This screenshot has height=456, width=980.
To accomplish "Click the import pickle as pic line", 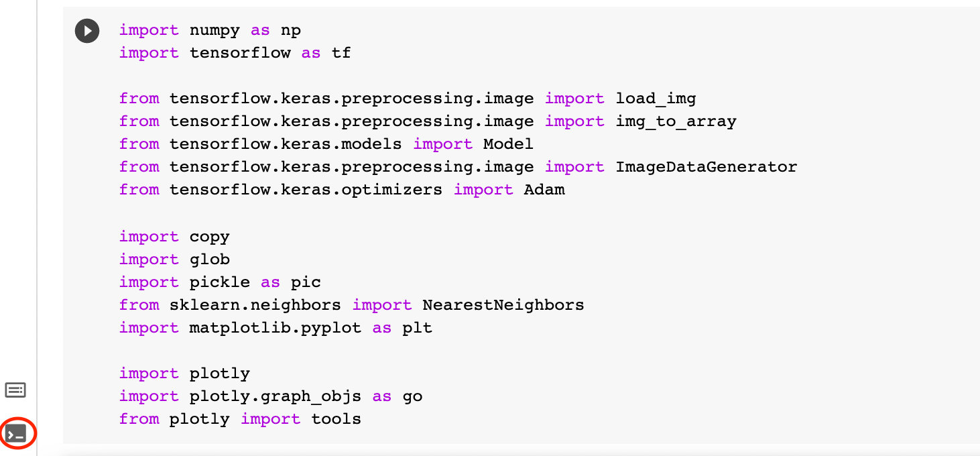I will coord(218,282).
